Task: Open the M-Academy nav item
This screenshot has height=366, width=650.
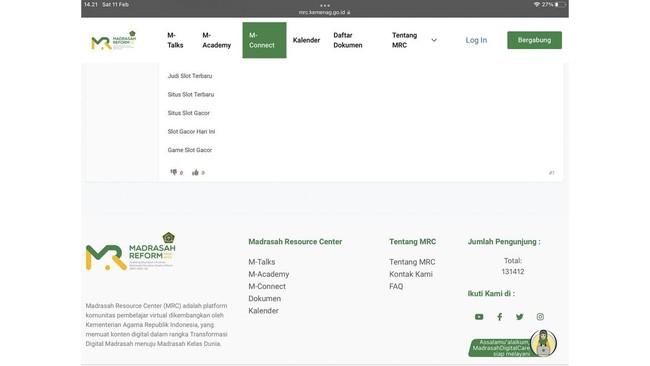Action: 216,40
